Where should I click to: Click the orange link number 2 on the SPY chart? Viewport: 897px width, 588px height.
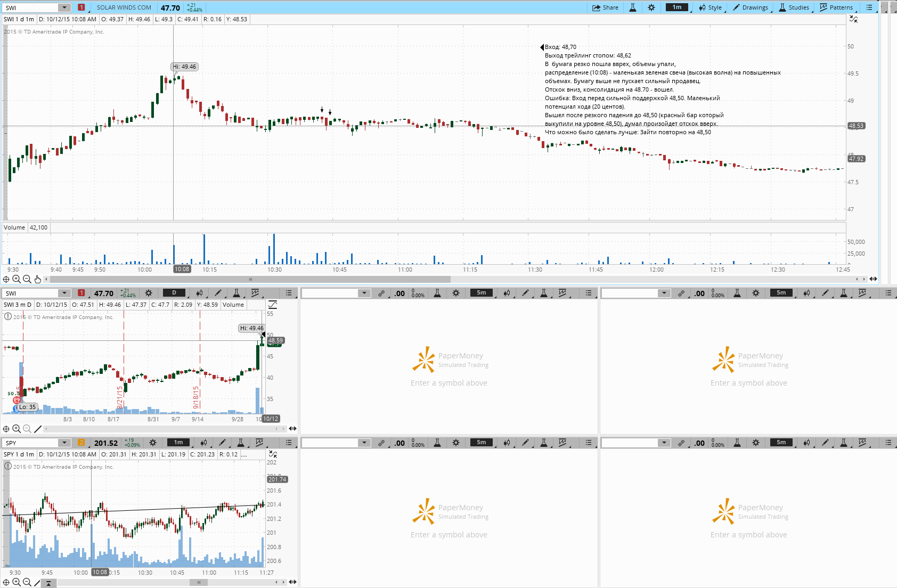pos(81,443)
